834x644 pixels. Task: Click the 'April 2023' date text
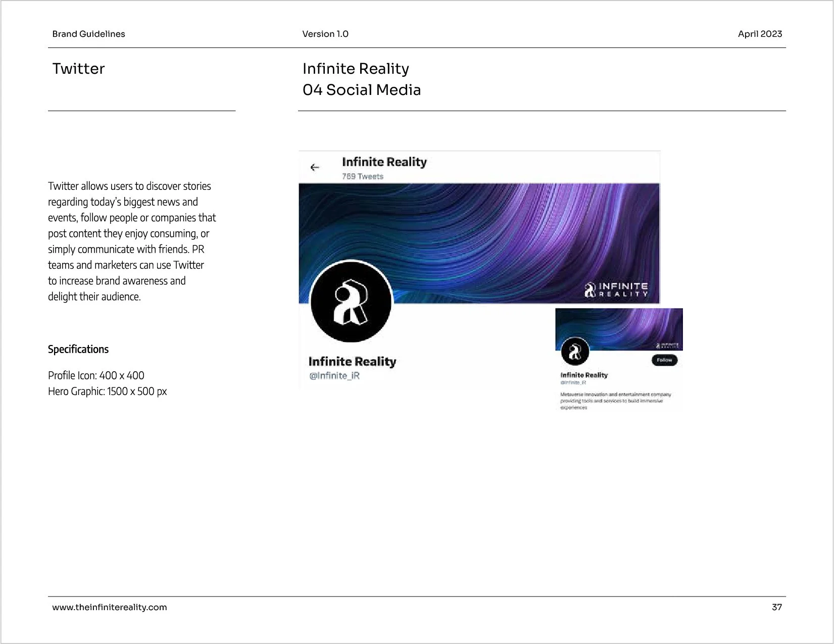pyautogui.click(x=760, y=34)
